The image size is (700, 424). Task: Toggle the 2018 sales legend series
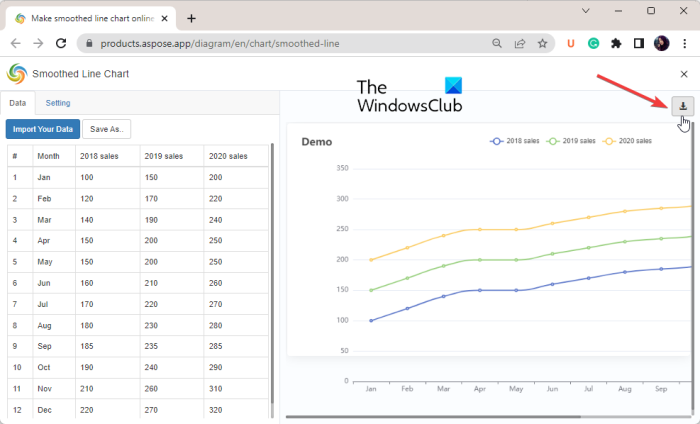click(x=515, y=141)
